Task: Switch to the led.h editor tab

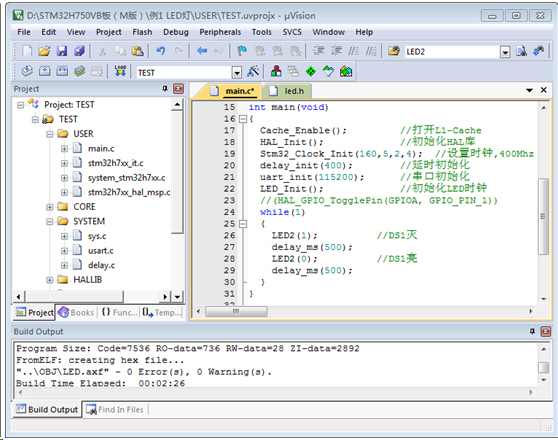Action: point(288,91)
